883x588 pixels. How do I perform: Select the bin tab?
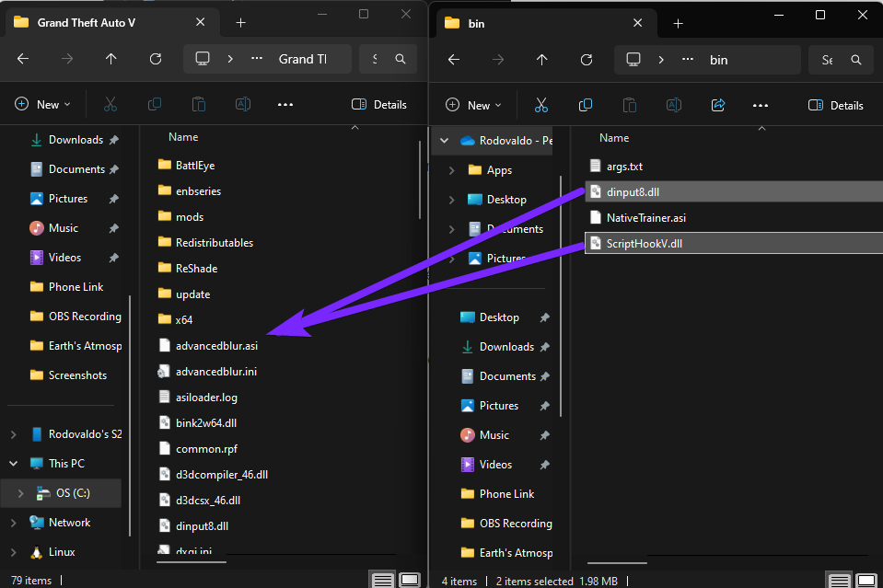(546, 24)
